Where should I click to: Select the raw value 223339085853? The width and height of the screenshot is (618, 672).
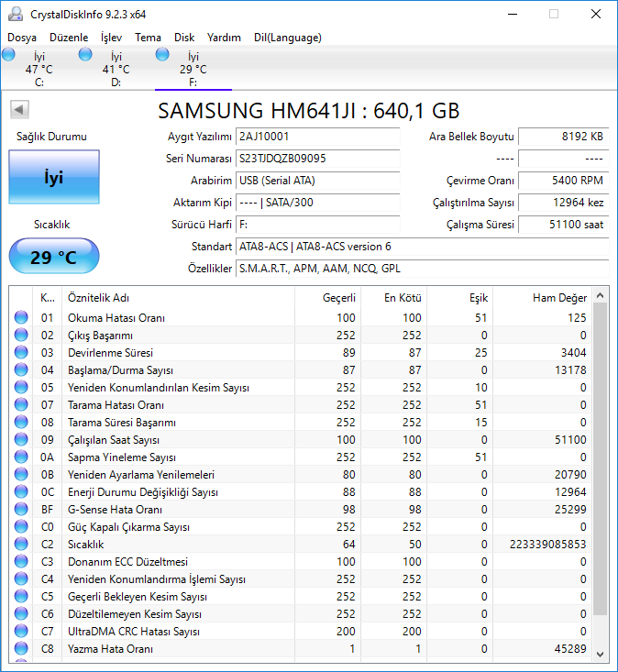tap(547, 545)
